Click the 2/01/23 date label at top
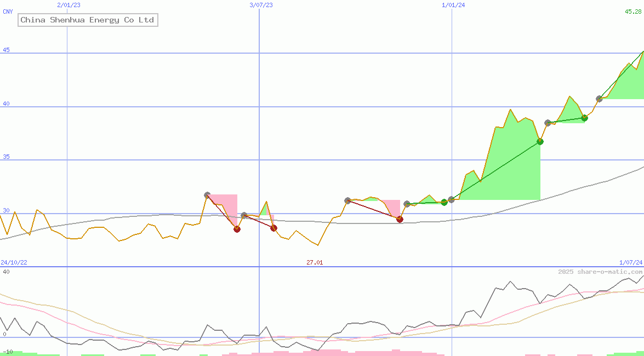This screenshot has height=356, width=644. [x=69, y=5]
